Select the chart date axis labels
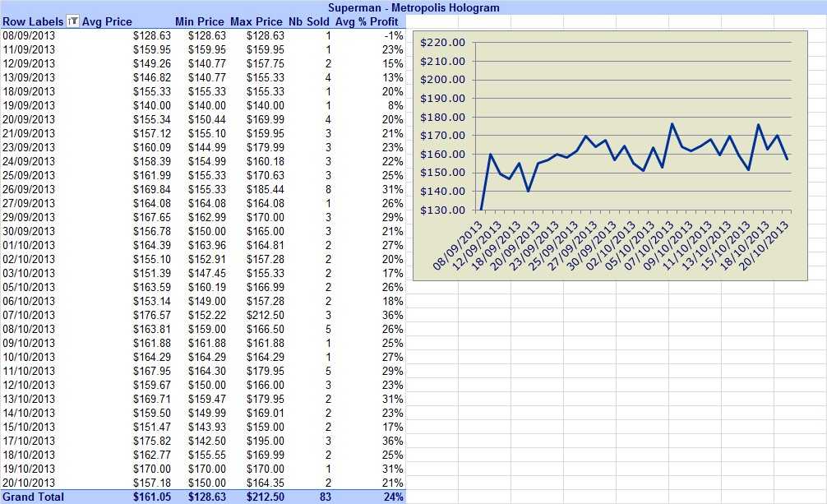 pos(611,245)
